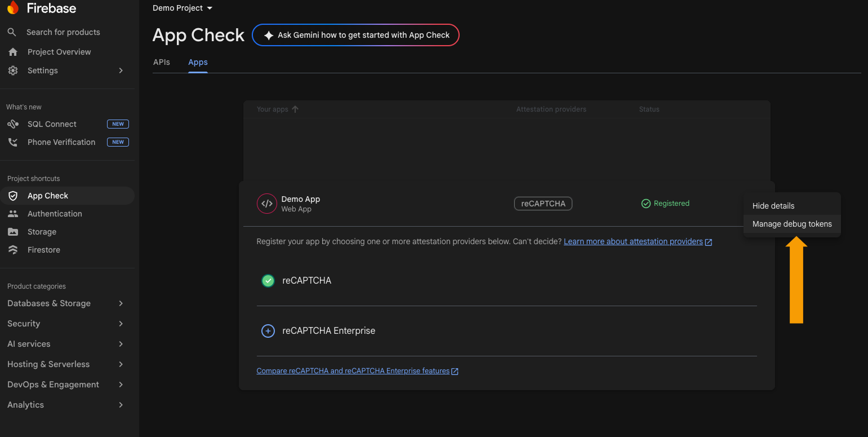868x437 pixels.
Task: Click the NEW badge beside Phone Verification
Action: (x=118, y=142)
